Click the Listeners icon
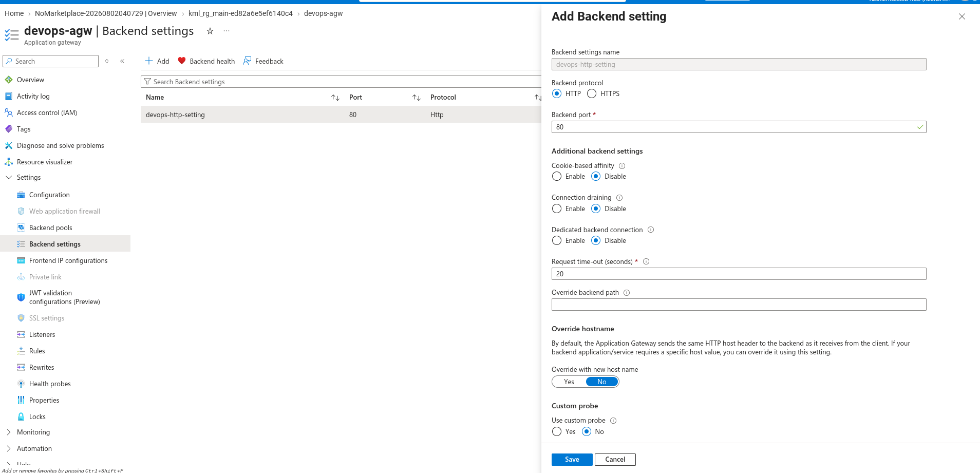 click(x=21, y=334)
